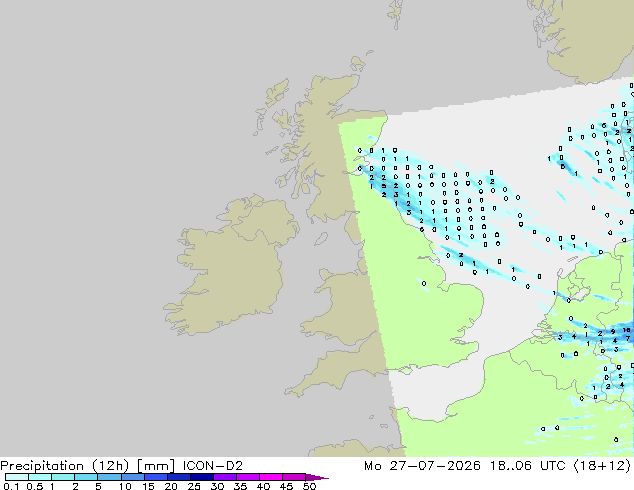
Task: Click the '[mm]' unit label
Action: [x=156, y=466]
